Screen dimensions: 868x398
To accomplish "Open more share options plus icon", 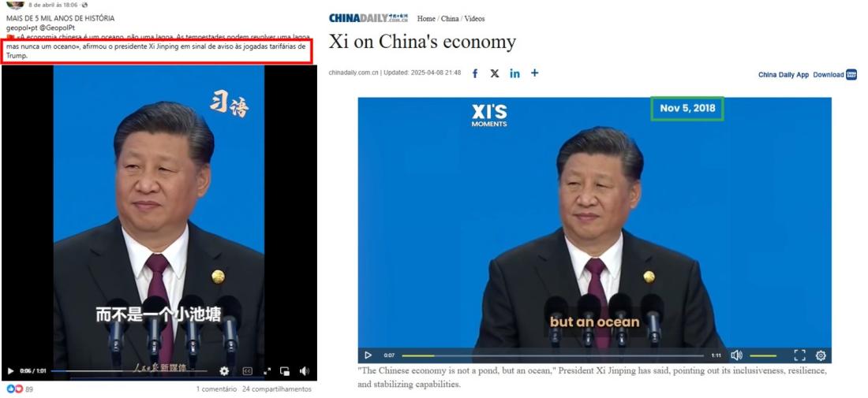I will [534, 73].
